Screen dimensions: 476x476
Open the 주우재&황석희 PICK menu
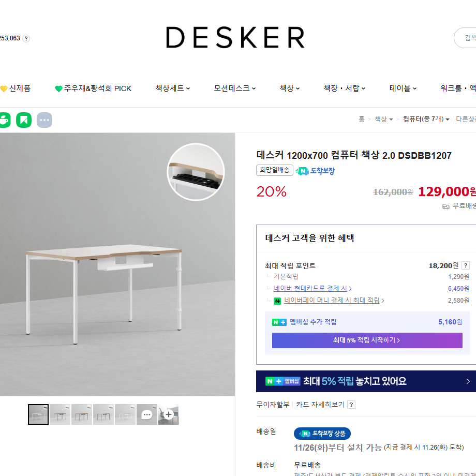[x=93, y=88]
